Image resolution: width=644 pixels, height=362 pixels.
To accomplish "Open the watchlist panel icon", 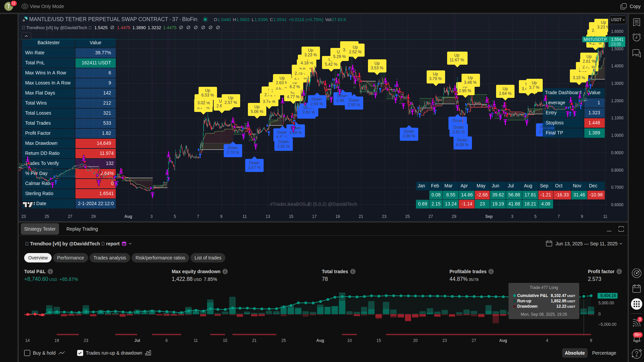I will tap(636, 22).
